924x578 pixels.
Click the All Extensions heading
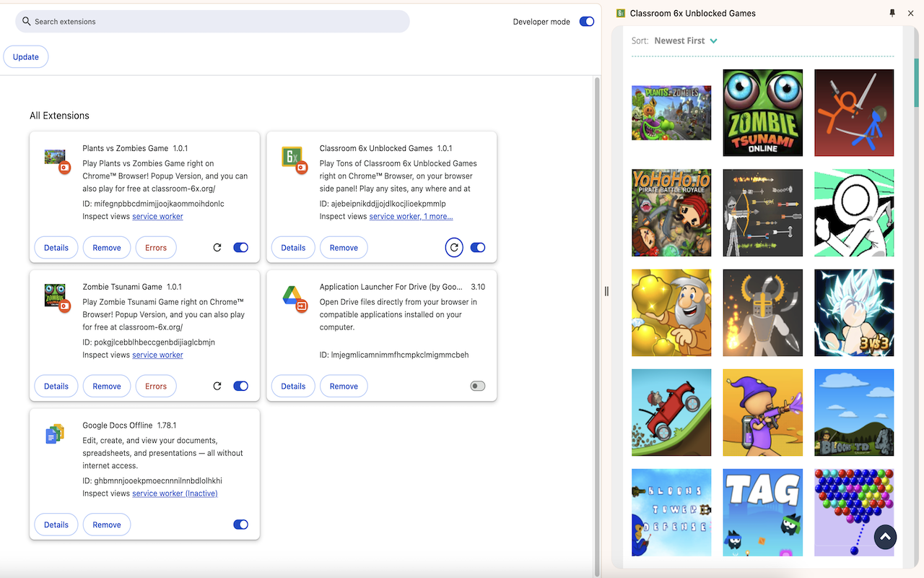(x=59, y=116)
